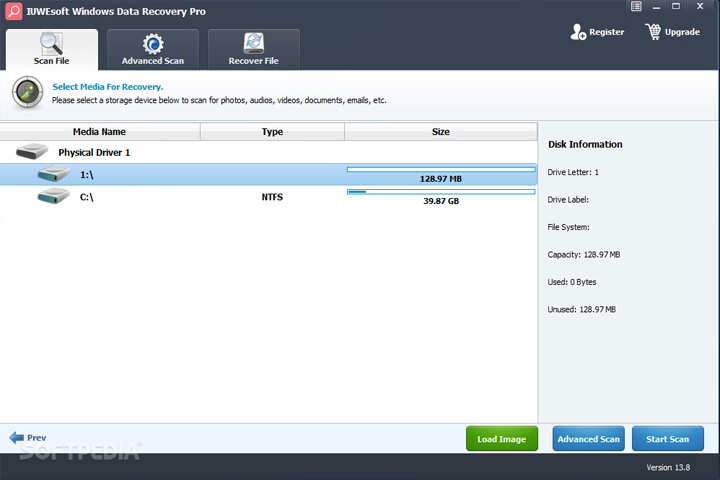Click the Prev back arrow icon
This screenshot has height=480, width=720.
click(17, 438)
